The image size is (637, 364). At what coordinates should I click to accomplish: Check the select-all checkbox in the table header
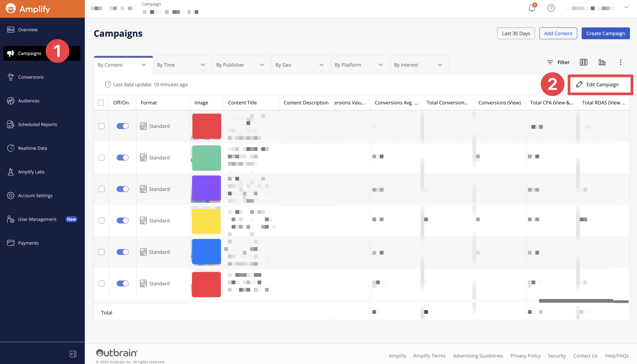coord(101,103)
